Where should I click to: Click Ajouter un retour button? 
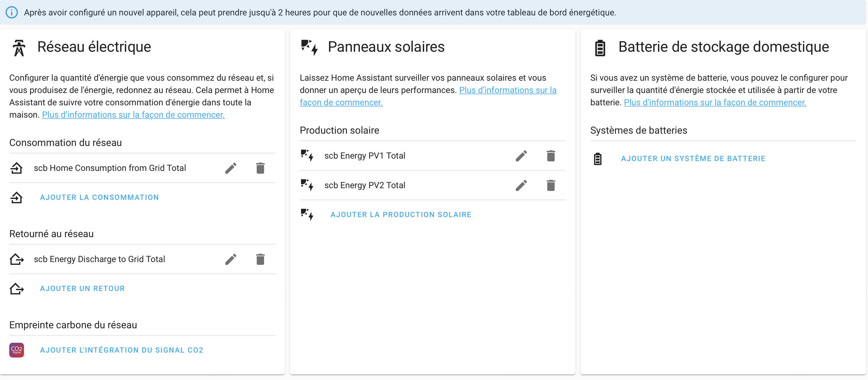coord(82,288)
